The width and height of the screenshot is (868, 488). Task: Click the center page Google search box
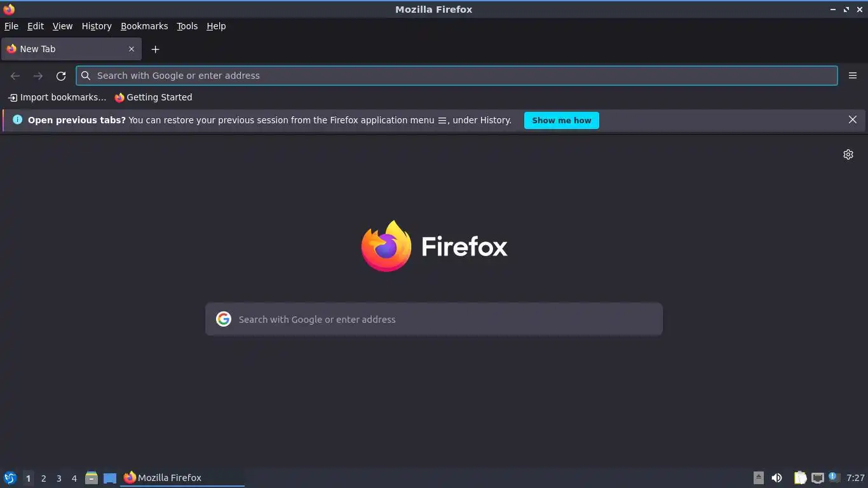click(x=434, y=319)
